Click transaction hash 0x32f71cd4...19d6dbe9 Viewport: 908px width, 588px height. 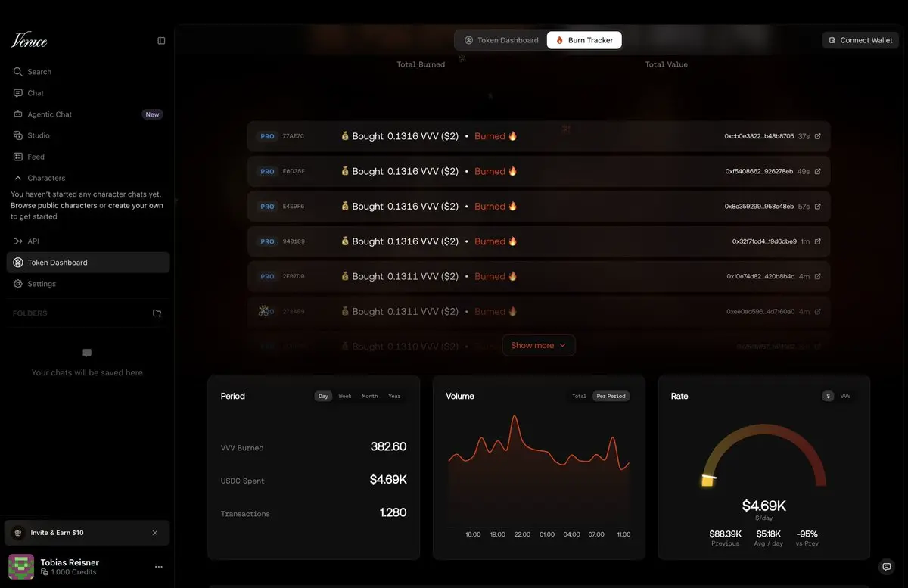(x=764, y=241)
